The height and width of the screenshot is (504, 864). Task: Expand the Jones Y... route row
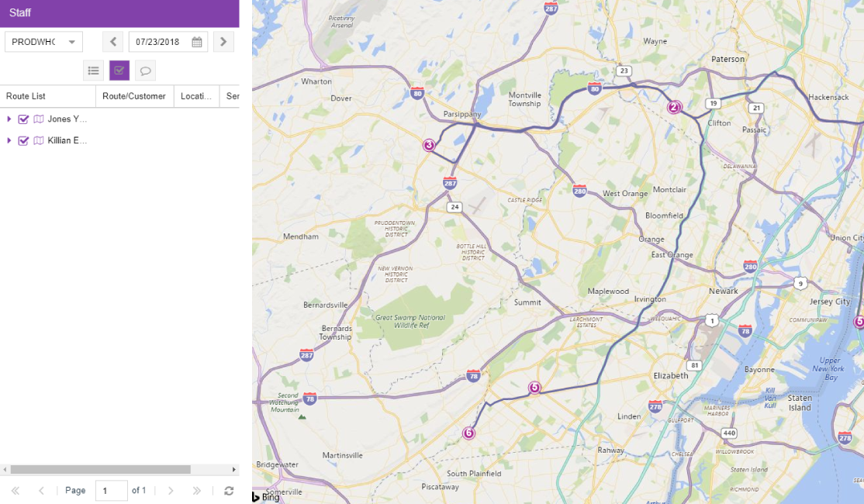pyautogui.click(x=9, y=119)
